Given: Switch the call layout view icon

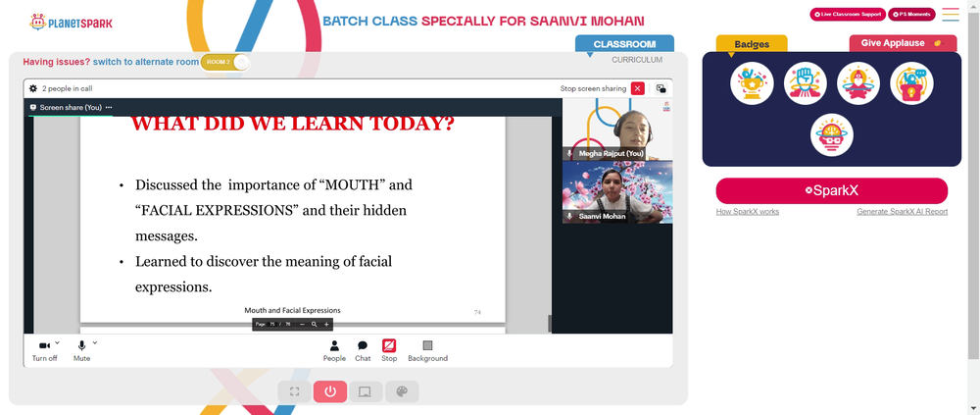Looking at the screenshot, I should coord(661,88).
